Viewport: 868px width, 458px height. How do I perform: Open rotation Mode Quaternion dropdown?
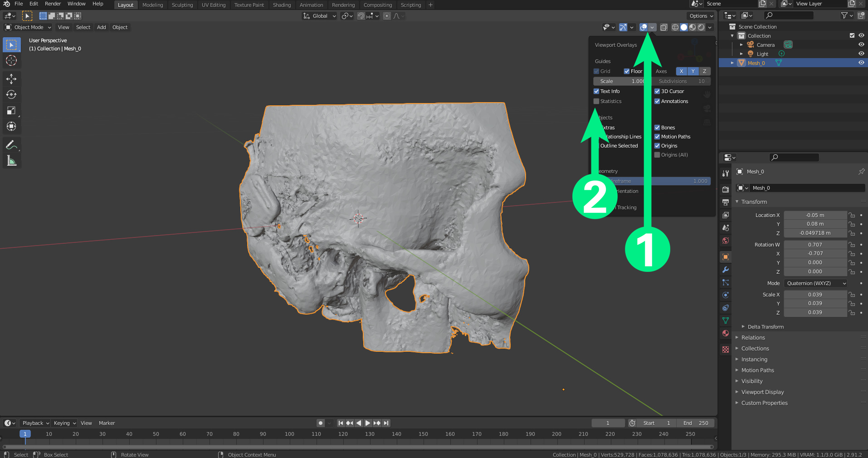coord(816,283)
